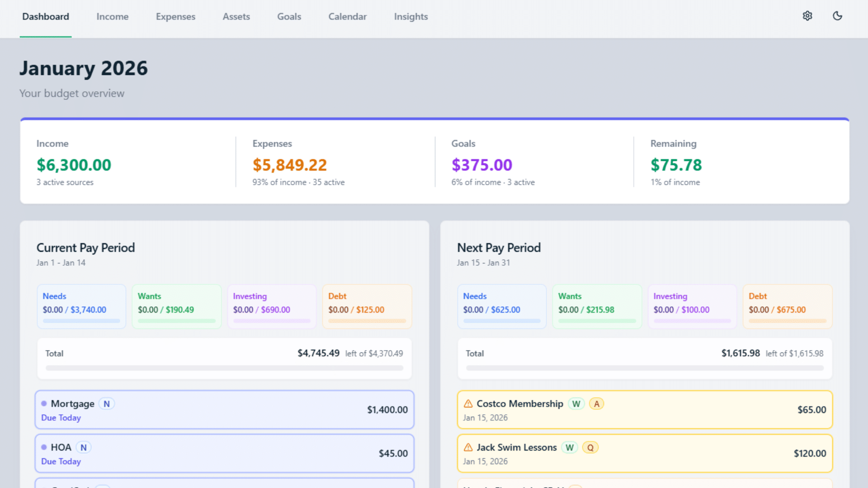The height and width of the screenshot is (488, 868).
Task: Switch to the Income tab
Action: (112, 16)
